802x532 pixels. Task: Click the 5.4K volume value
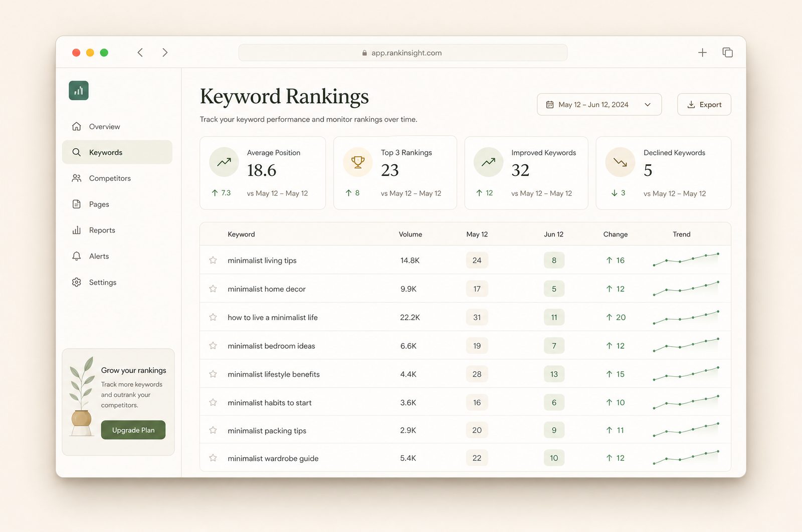click(408, 458)
